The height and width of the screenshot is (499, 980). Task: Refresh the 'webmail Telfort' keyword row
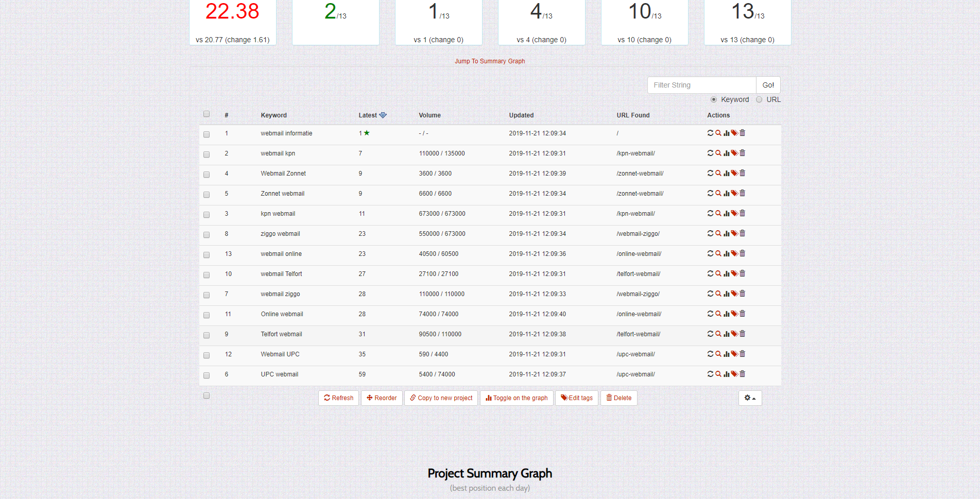tap(710, 273)
